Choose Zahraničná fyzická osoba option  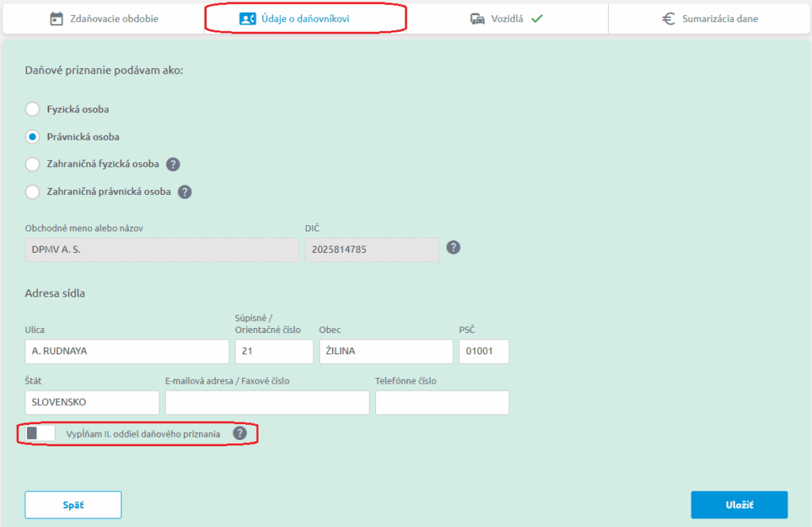[33, 164]
